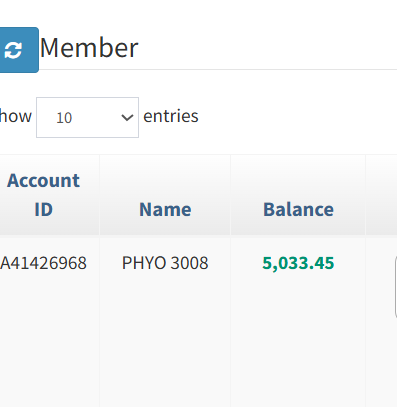This screenshot has width=397, height=407.
Task: Click the divider line under Member title
Action: [217, 70]
